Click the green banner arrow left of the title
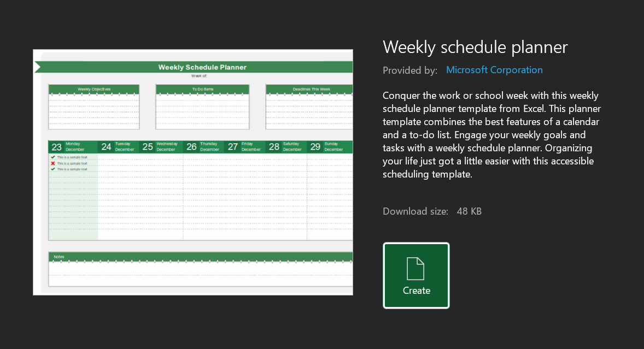This screenshot has width=644, height=349. 38,67
